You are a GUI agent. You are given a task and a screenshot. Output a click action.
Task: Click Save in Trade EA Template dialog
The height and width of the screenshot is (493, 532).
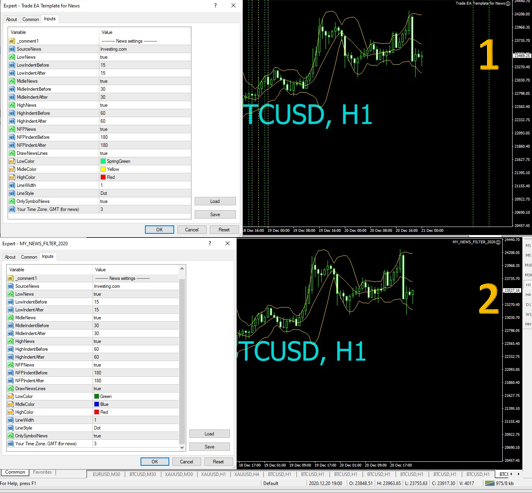[x=215, y=214]
